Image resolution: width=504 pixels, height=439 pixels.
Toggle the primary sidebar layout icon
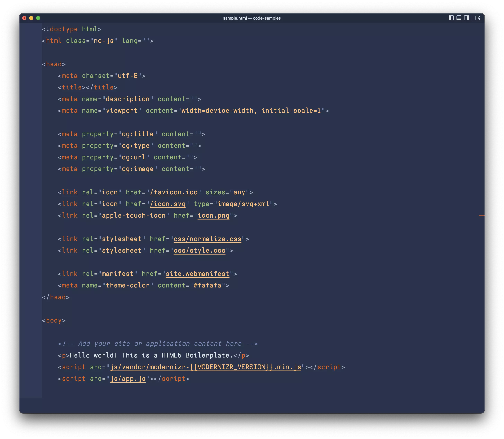(x=451, y=18)
